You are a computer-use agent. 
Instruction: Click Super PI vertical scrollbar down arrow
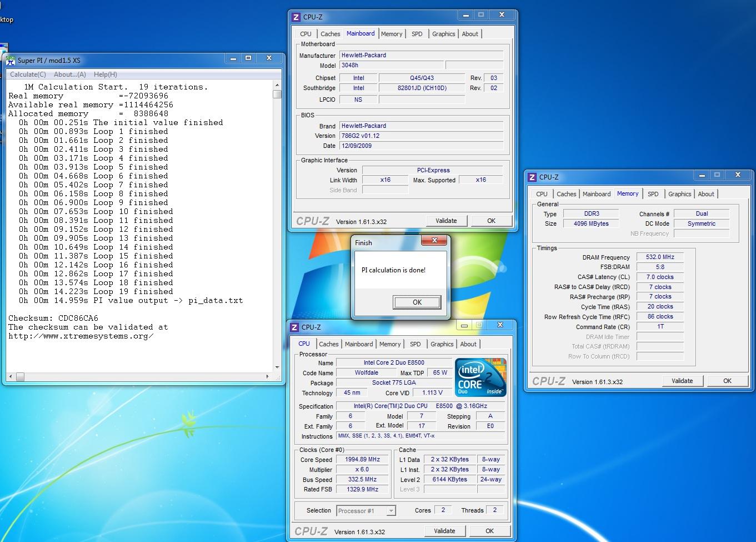pos(277,367)
